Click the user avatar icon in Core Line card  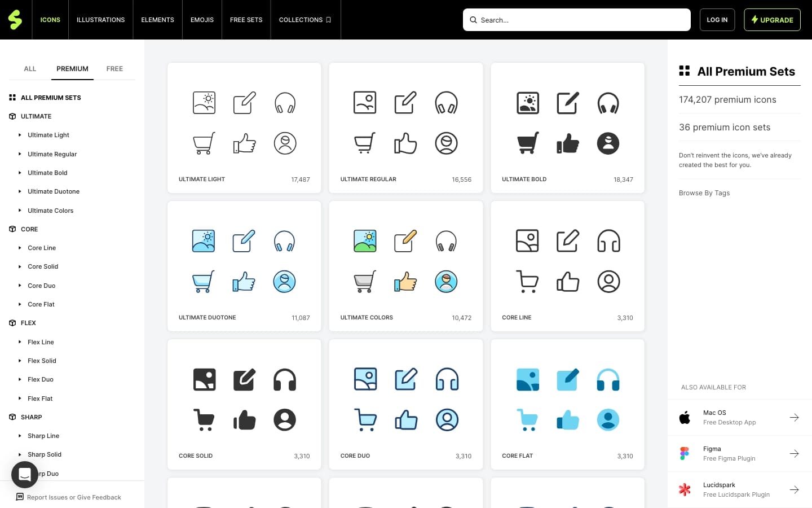tap(608, 281)
